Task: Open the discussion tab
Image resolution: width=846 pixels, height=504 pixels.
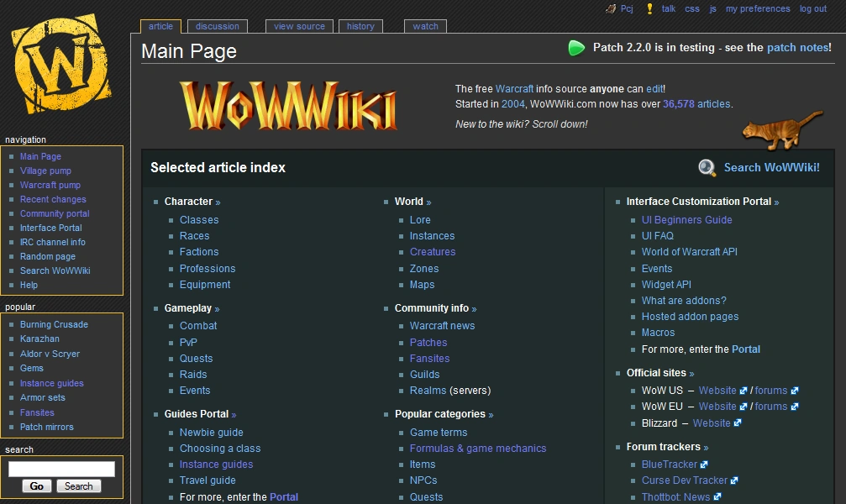Action: [218, 26]
